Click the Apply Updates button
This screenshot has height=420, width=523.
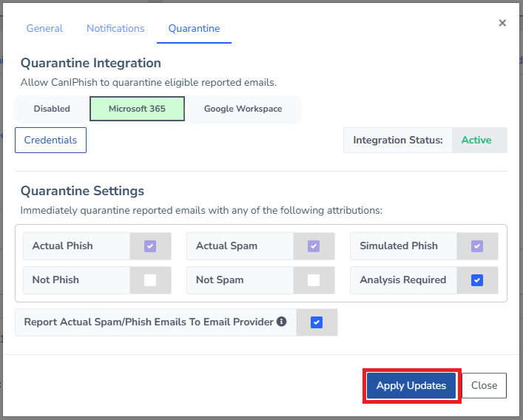[x=411, y=385]
